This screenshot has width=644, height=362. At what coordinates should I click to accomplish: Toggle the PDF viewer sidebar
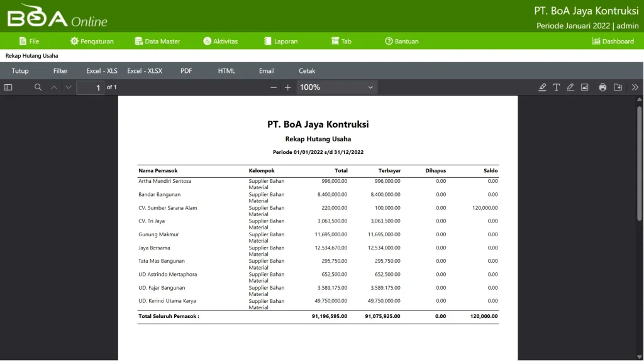(8, 87)
